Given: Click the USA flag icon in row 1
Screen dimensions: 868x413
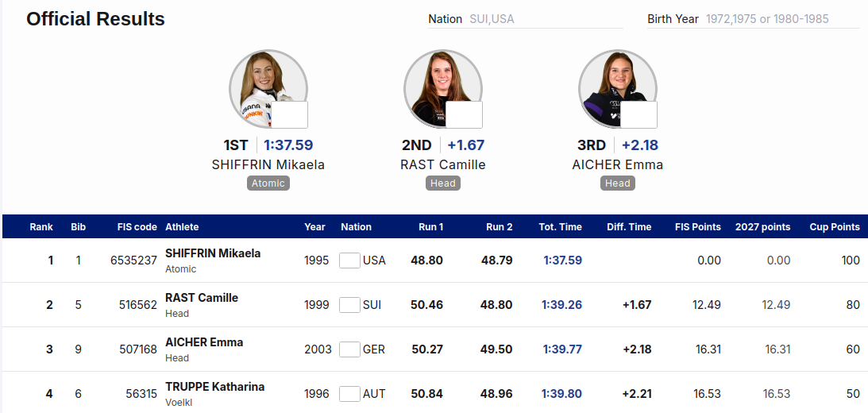Looking at the screenshot, I should point(349,261).
